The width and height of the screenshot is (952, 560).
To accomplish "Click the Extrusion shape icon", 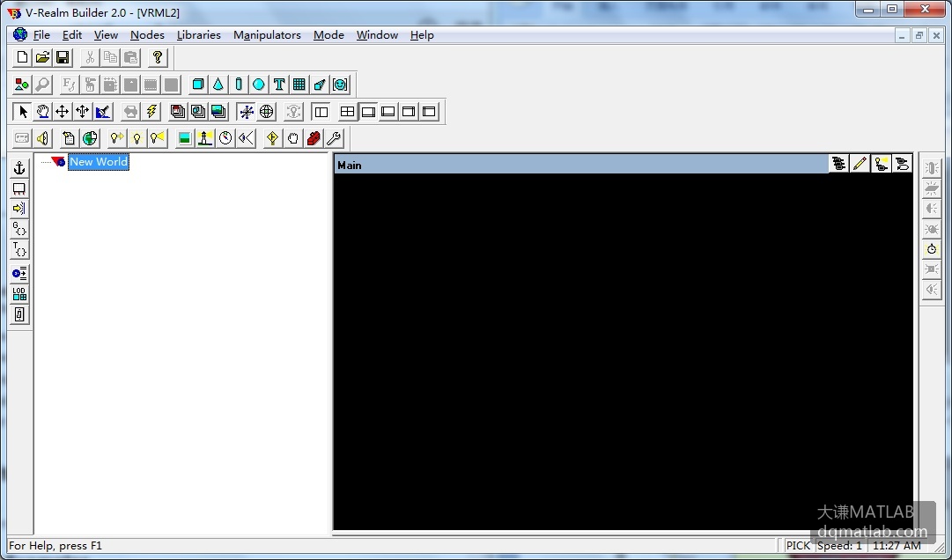I will (x=320, y=85).
